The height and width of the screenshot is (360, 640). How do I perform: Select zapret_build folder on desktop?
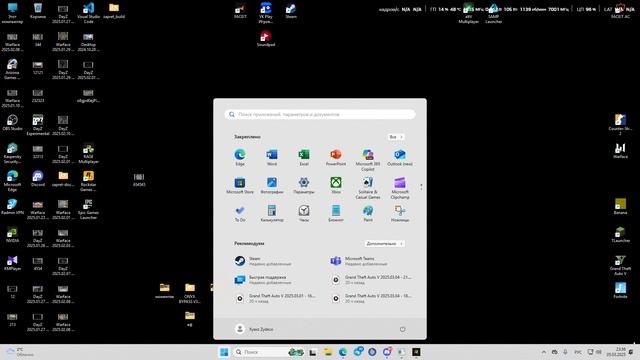[x=114, y=11]
